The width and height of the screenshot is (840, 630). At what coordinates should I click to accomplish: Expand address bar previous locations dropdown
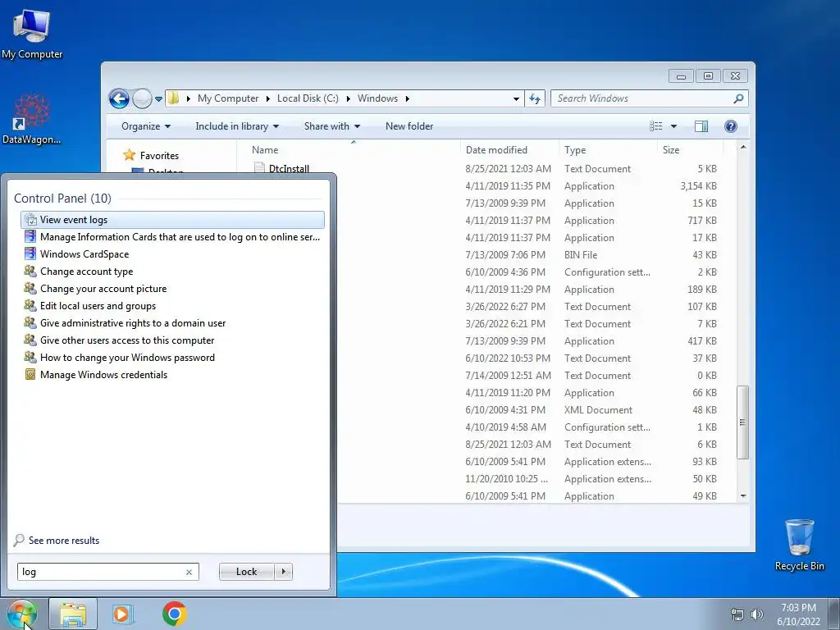click(x=516, y=98)
